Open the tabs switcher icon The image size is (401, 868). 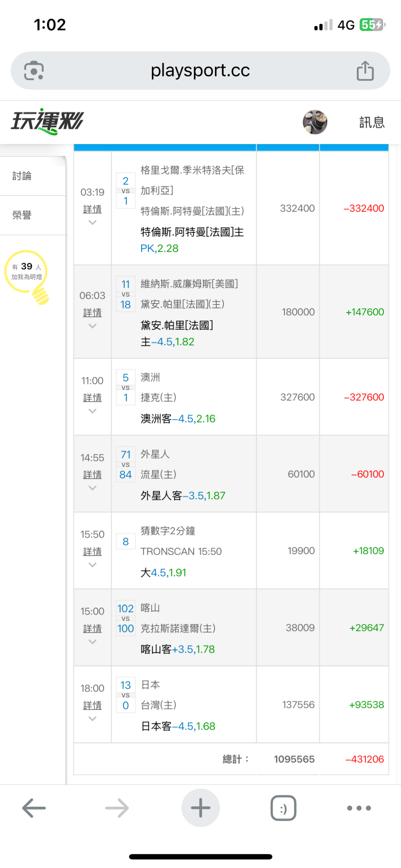point(283,808)
